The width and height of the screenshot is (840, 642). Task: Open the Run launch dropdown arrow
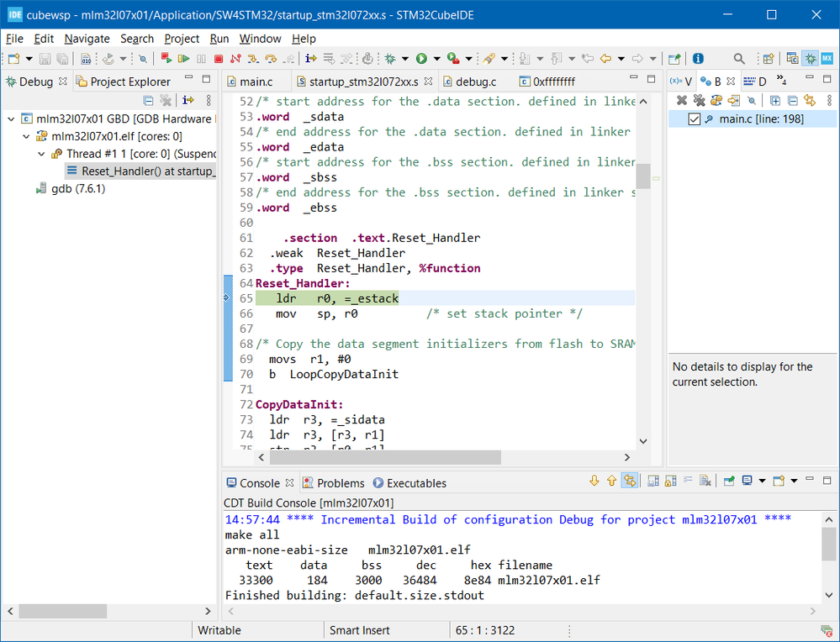click(436, 58)
